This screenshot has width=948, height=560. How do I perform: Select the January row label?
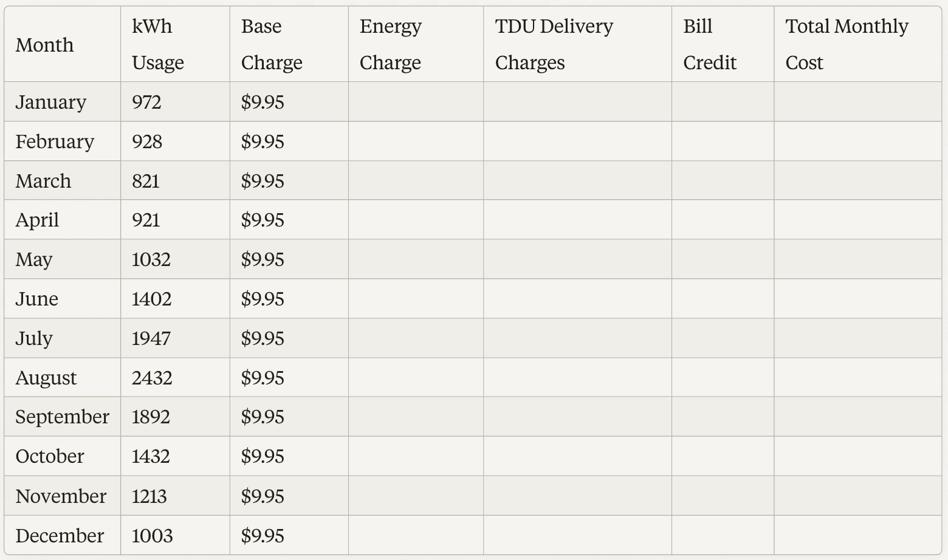pyautogui.click(x=50, y=102)
